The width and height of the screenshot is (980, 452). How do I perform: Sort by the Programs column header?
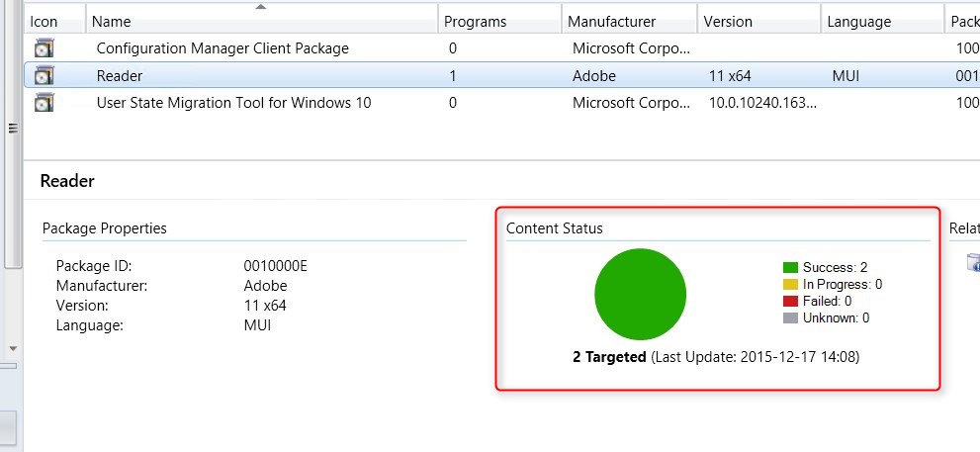pos(499,21)
